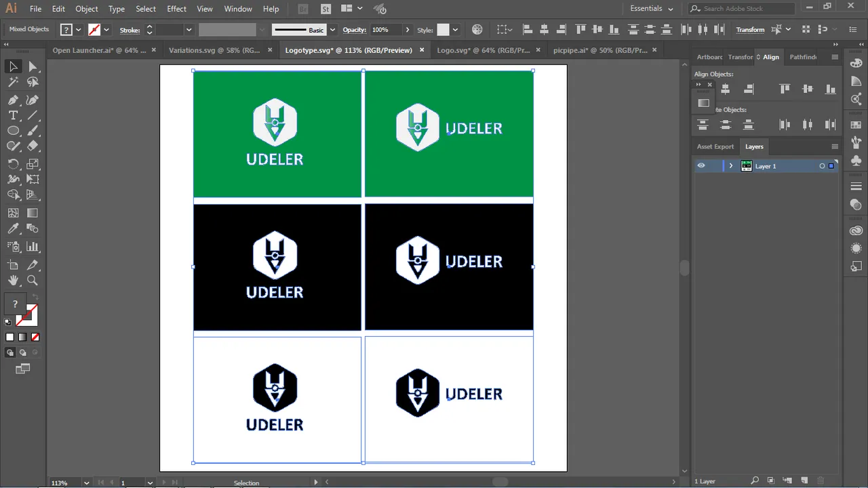
Task: Select the Blend tool
Action: coord(33,229)
